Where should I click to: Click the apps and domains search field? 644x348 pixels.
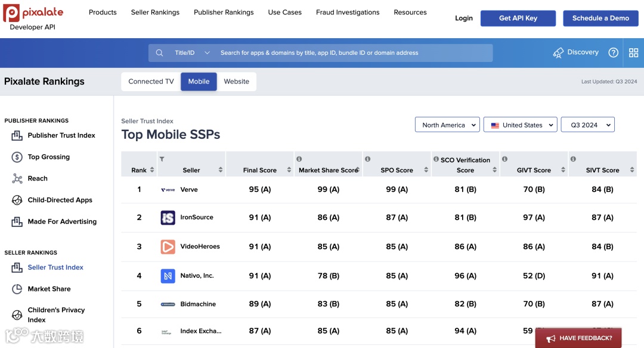coord(354,53)
